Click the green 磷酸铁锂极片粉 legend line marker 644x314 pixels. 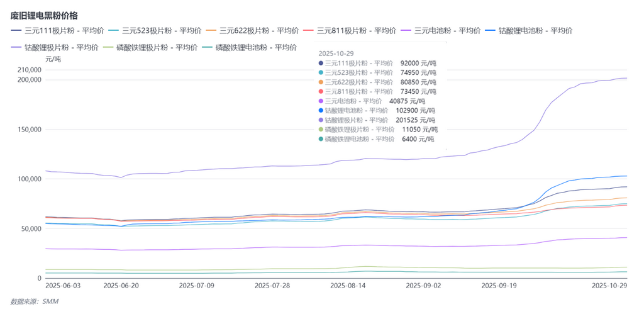pyautogui.click(x=108, y=47)
